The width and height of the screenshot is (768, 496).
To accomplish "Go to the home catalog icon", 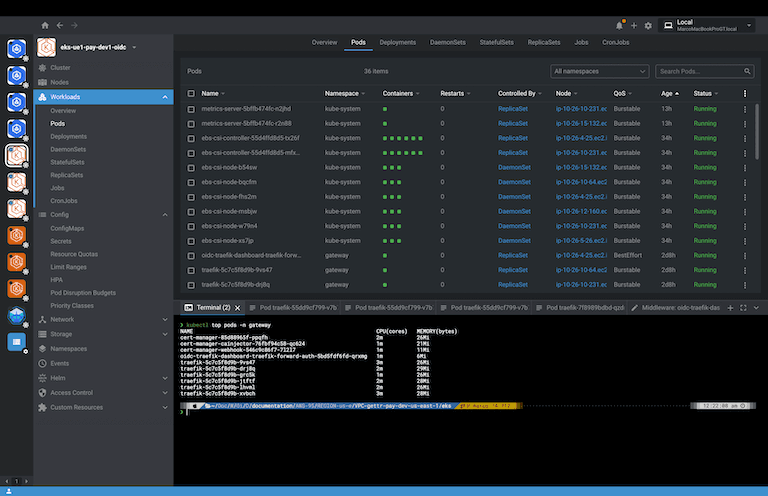I will point(45,25).
